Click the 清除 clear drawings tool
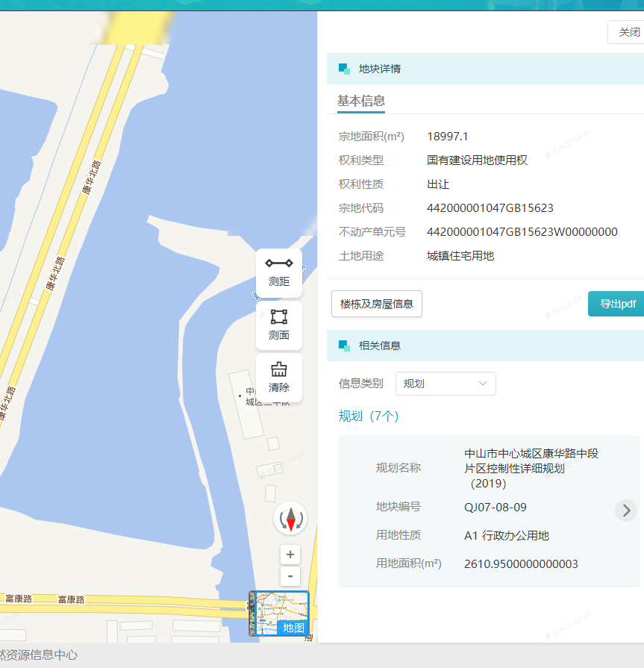Image resolution: width=644 pixels, height=668 pixels. pyautogui.click(x=279, y=377)
